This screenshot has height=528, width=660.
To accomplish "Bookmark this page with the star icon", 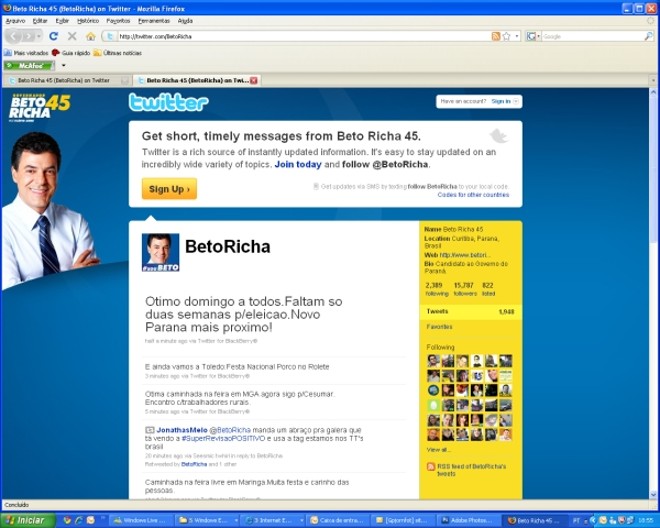I will [507, 36].
